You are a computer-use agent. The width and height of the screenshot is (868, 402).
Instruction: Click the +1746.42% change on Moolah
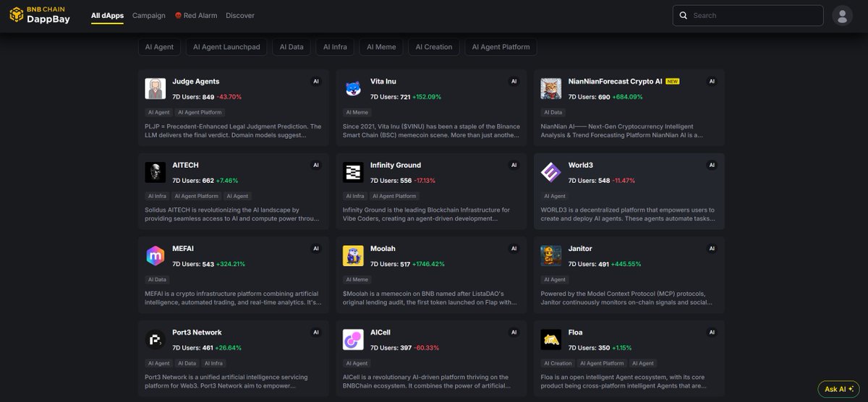428,265
